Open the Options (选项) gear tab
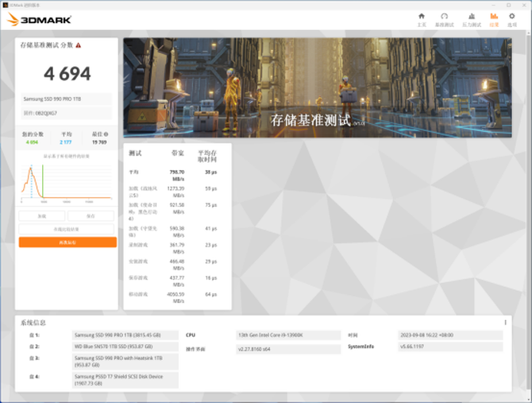532x403 pixels. (512, 19)
